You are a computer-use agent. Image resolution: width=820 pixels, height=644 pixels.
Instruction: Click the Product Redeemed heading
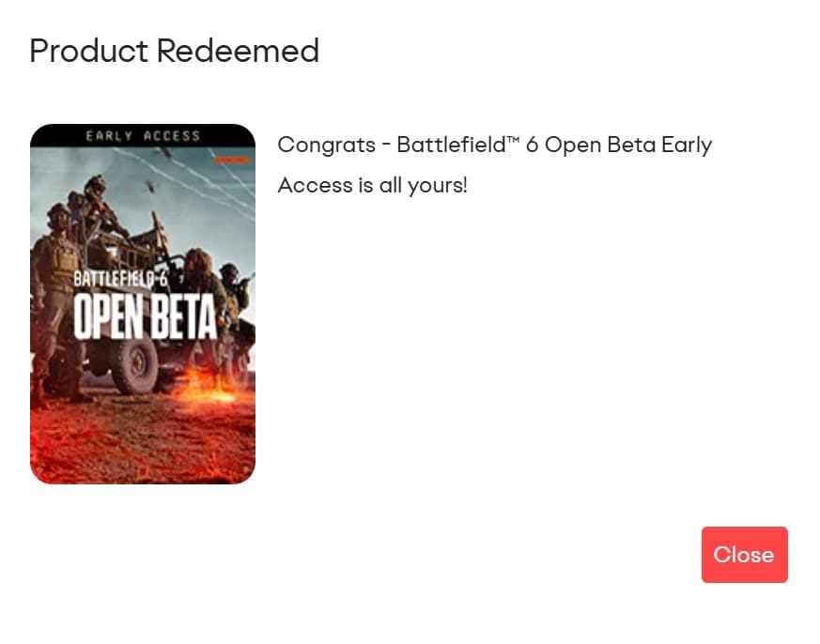tap(174, 51)
